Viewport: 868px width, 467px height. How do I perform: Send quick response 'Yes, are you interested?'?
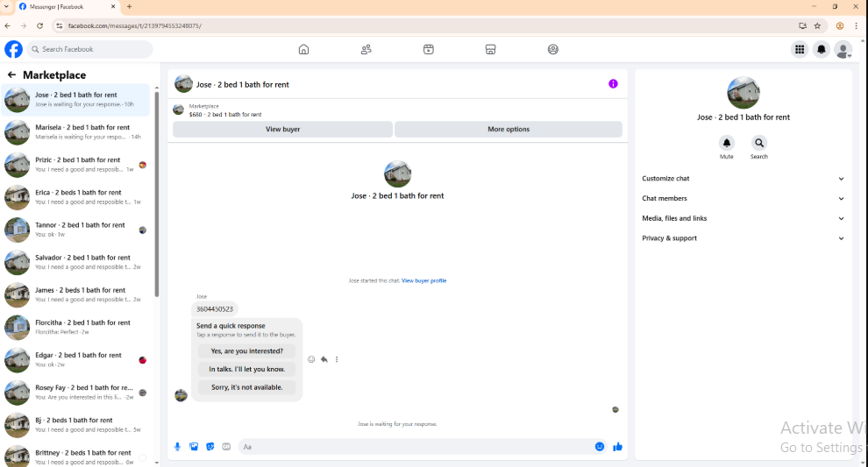click(x=247, y=351)
